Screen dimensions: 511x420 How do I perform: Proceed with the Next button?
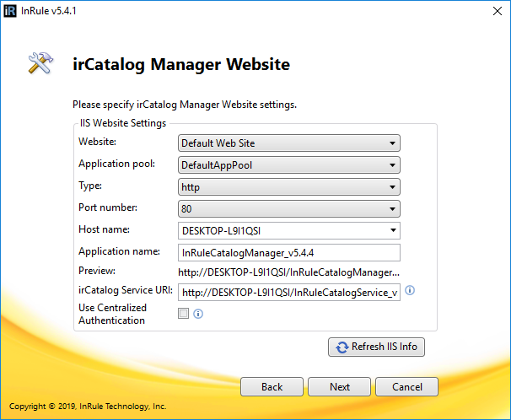coord(339,387)
